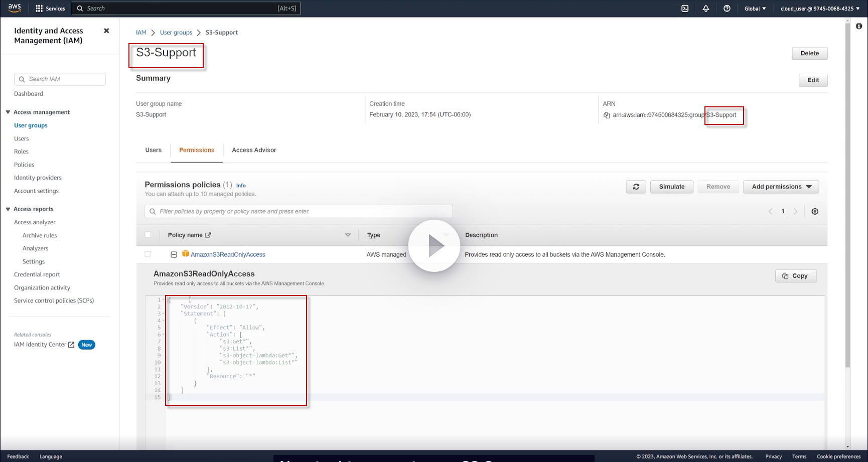Viewport: 868px width, 462px height.
Task: Open the cloud_user account dropdown
Action: (820, 9)
